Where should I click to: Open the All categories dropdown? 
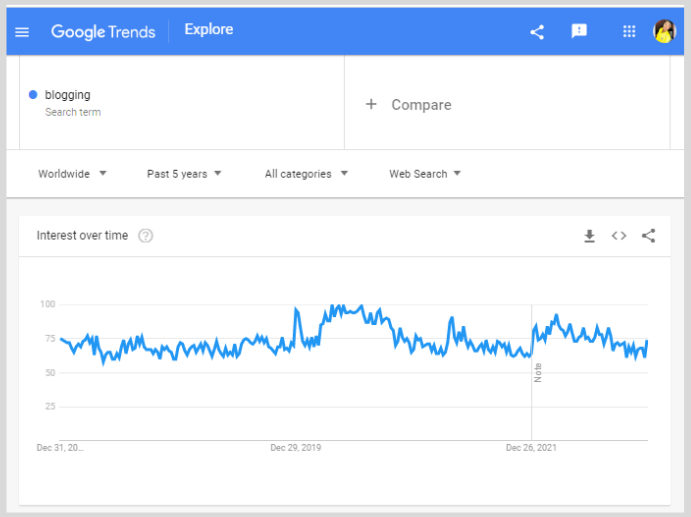point(306,174)
